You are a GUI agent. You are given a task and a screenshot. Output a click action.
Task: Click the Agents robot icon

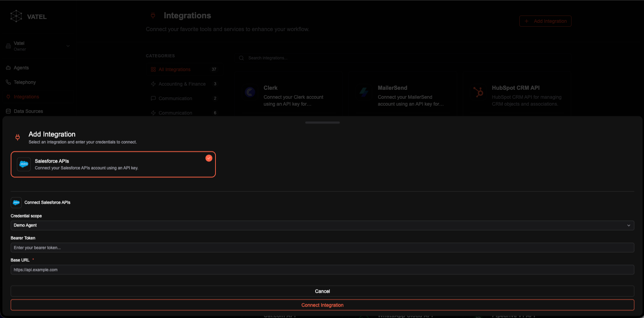point(8,68)
